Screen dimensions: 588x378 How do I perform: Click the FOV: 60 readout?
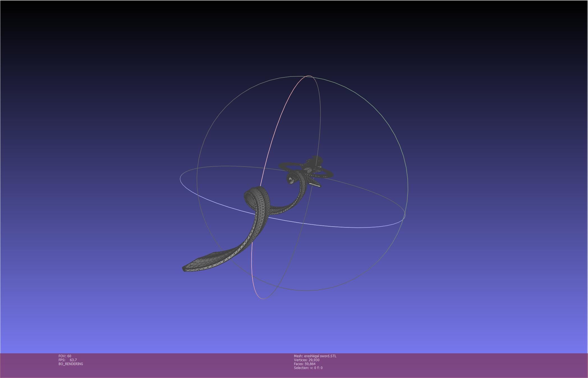click(x=65, y=356)
